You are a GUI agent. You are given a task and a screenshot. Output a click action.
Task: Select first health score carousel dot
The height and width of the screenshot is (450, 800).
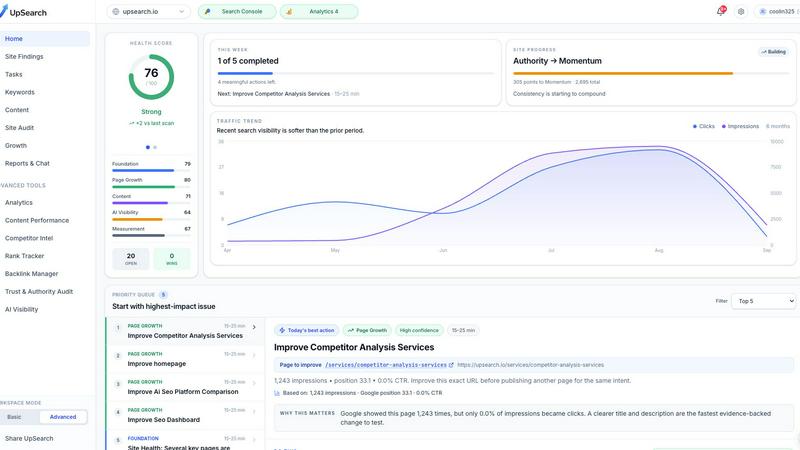[x=148, y=147]
